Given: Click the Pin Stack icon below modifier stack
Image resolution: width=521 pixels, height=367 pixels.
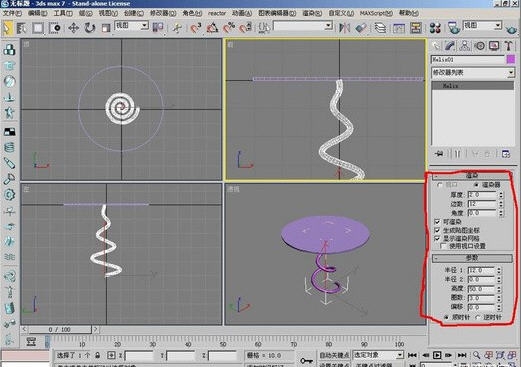Looking at the screenshot, I should tap(440, 154).
